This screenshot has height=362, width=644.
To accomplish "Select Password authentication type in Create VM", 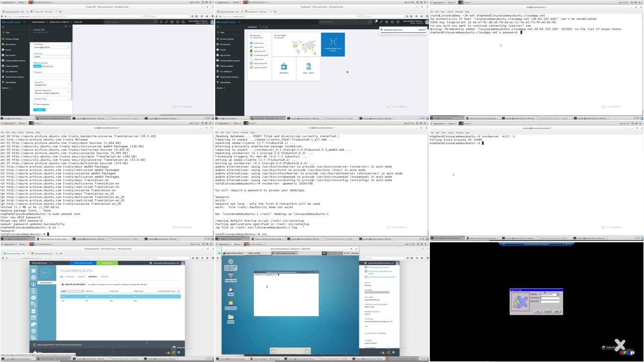I will (x=37, y=66).
